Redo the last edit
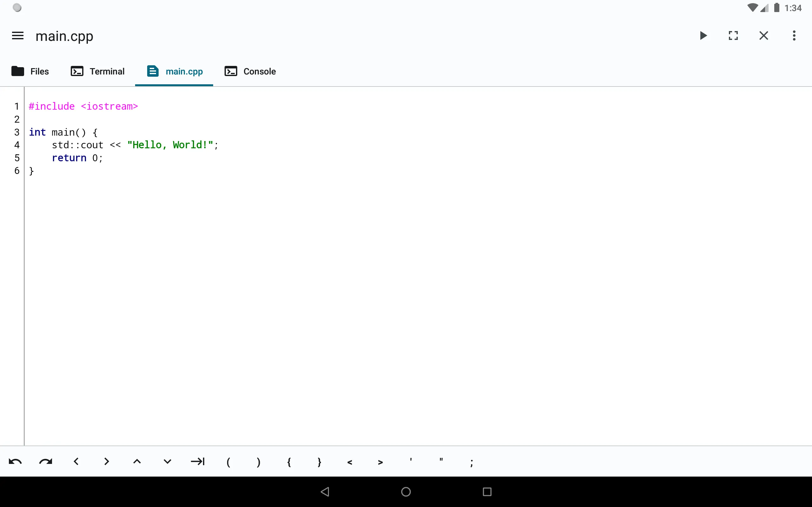Image resolution: width=812 pixels, height=507 pixels. click(x=46, y=461)
